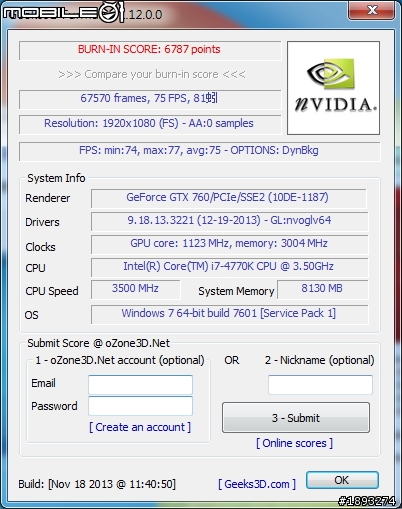Viewport: 402px width, 509px height.
Task: Click the Password label
Action: click(x=54, y=406)
